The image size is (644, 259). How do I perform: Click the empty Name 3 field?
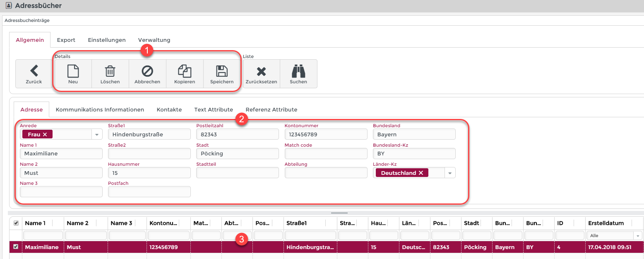point(61,191)
